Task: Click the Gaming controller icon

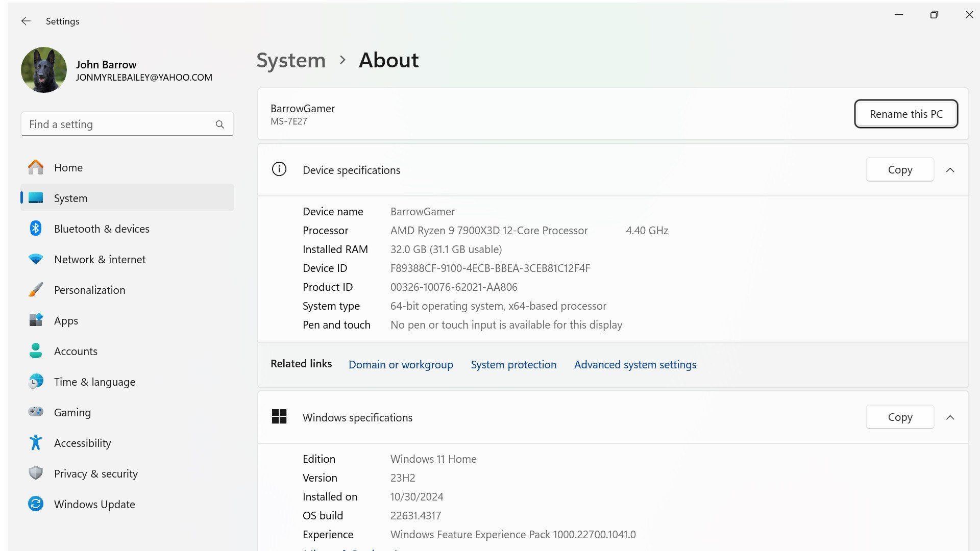Action: (36, 412)
